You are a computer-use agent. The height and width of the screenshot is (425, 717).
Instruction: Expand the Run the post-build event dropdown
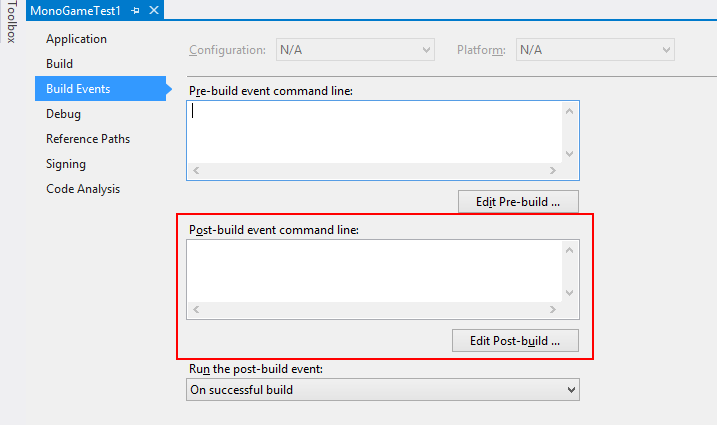pos(383,390)
